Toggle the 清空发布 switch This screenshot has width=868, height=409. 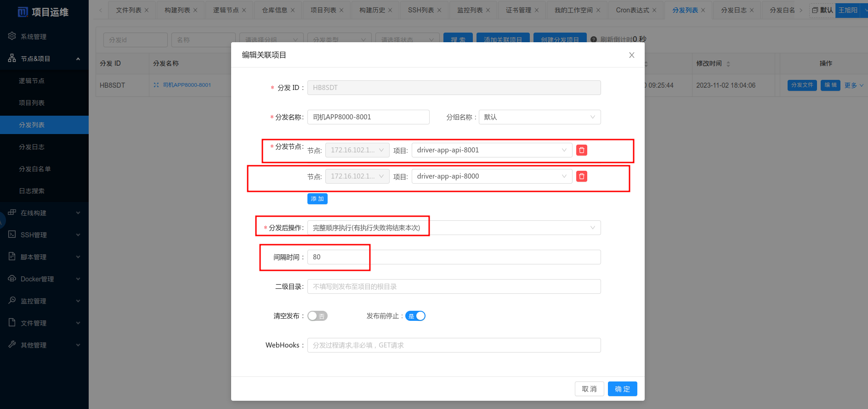coord(317,316)
